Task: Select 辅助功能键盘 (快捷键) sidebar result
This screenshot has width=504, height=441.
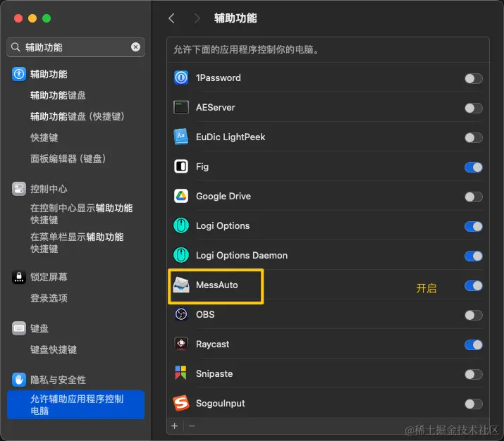Action: [x=77, y=116]
